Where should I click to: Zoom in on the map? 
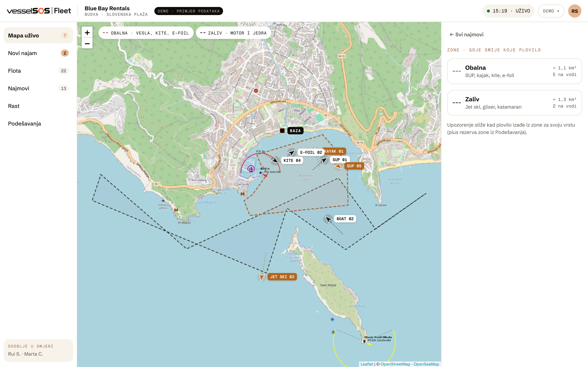pyautogui.click(x=87, y=32)
